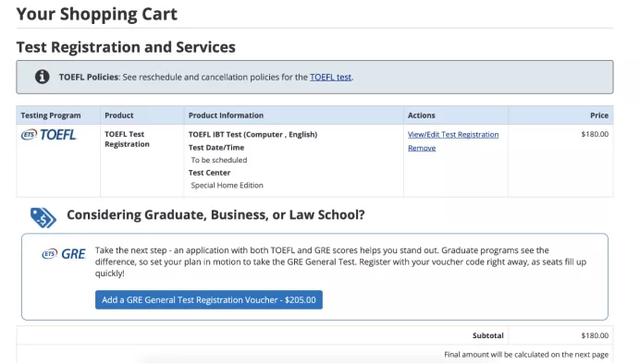Remove the TOEFL registration from cart
This screenshot has width=640, height=364.
422,148
